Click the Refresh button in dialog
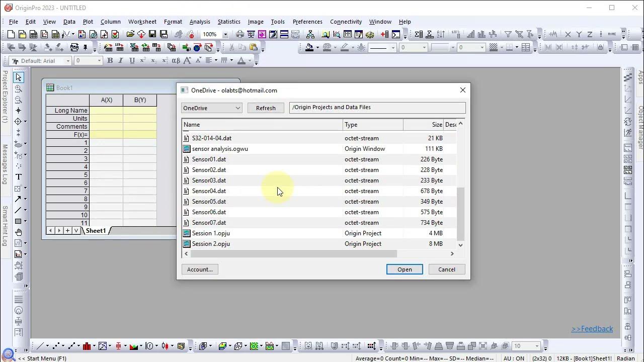Image resolution: width=644 pixels, height=362 pixels. point(266,108)
